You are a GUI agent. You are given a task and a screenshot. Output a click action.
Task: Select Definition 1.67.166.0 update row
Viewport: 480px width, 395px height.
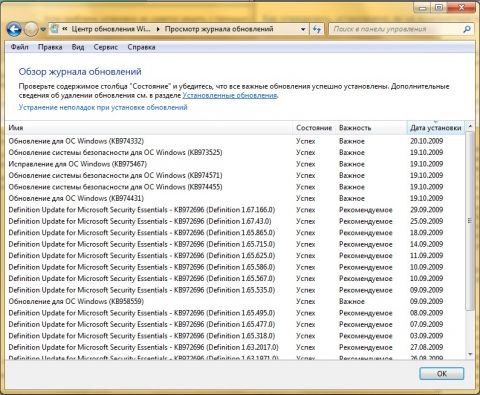pyautogui.click(x=235, y=210)
